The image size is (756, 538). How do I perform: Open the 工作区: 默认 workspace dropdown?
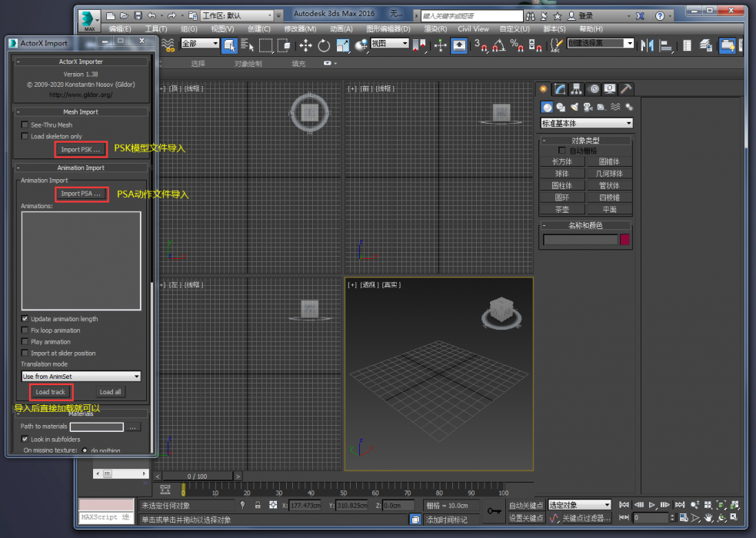[x=237, y=16]
